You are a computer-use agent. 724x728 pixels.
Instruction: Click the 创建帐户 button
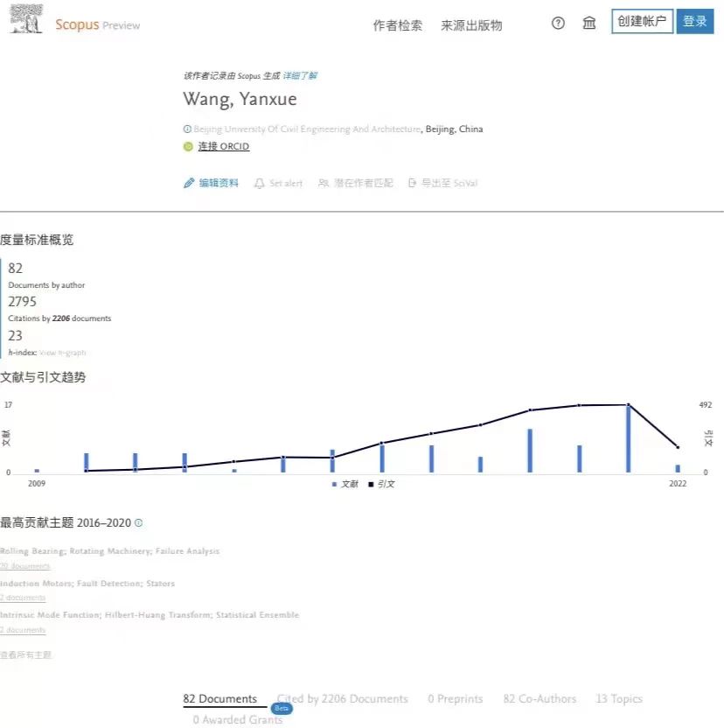coord(642,22)
